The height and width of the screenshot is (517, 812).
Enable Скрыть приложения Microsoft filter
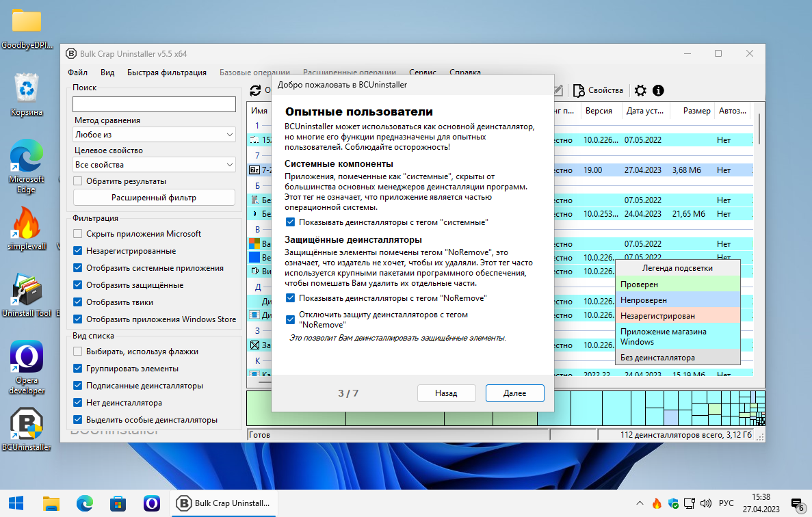point(79,233)
